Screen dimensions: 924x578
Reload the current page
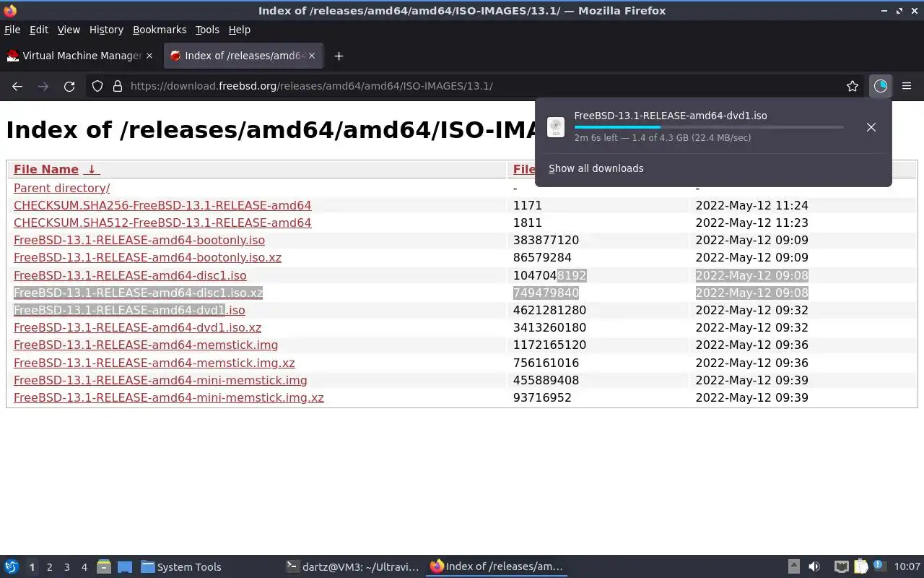(69, 86)
